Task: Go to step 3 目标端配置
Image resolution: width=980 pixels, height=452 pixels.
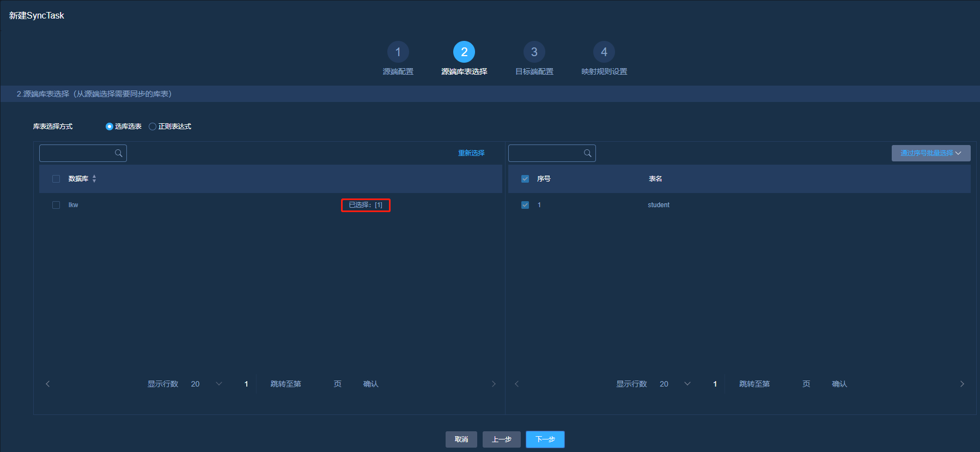Action: coord(534,52)
